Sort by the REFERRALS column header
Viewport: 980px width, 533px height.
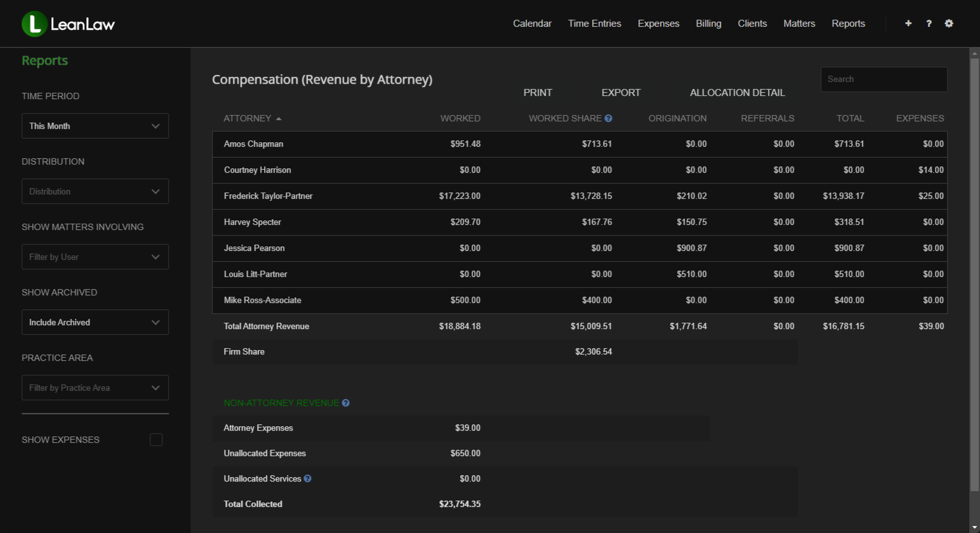(767, 118)
